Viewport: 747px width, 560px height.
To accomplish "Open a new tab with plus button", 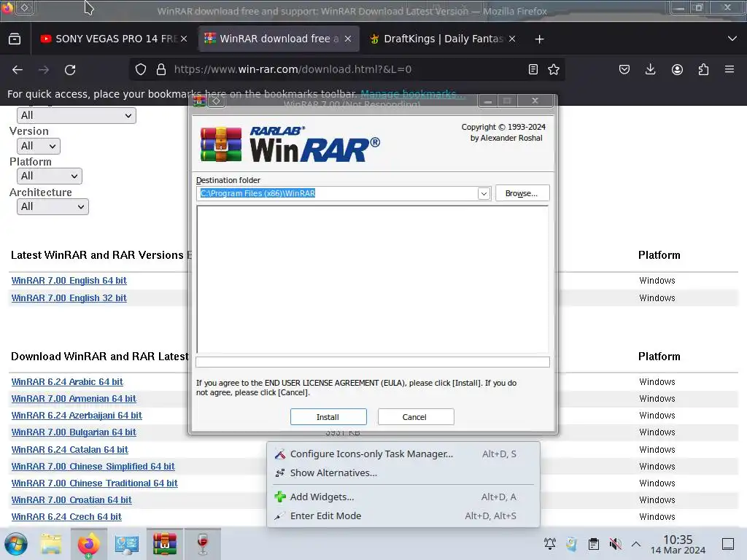I will pyautogui.click(x=539, y=39).
